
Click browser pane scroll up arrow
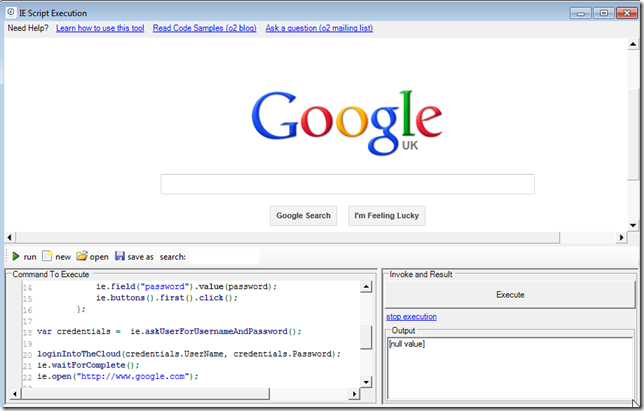633,44
